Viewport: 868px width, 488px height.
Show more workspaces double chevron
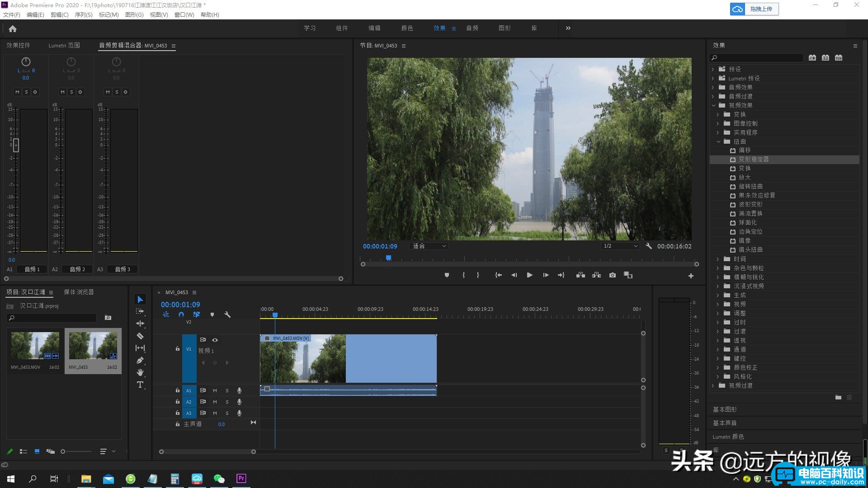point(568,28)
